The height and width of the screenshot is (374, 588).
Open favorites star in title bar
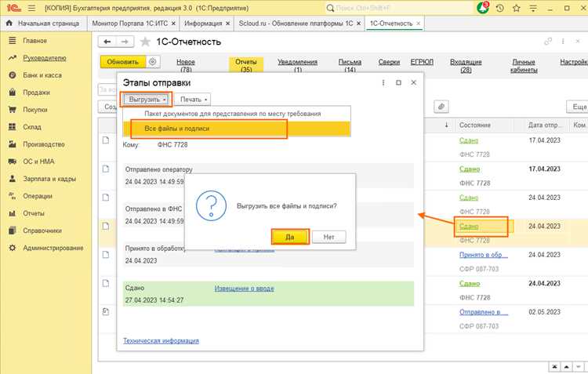coord(517,8)
